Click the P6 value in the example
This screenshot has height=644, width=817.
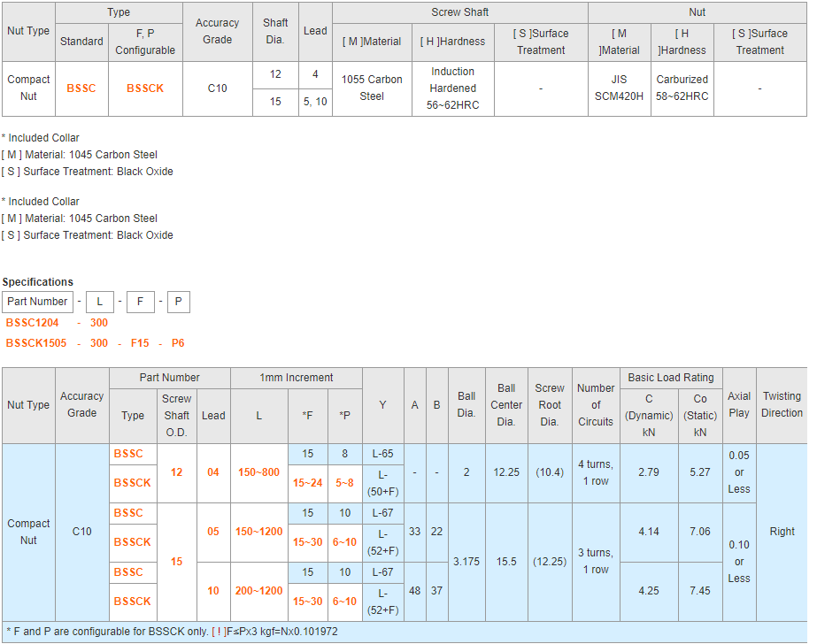tap(178, 343)
